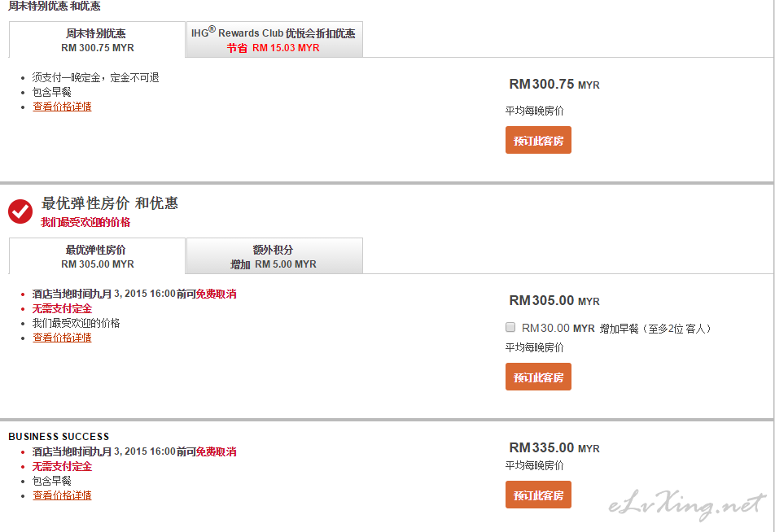Click 无需支付定金 under Business Success
The image size is (775, 532).
coord(62,466)
